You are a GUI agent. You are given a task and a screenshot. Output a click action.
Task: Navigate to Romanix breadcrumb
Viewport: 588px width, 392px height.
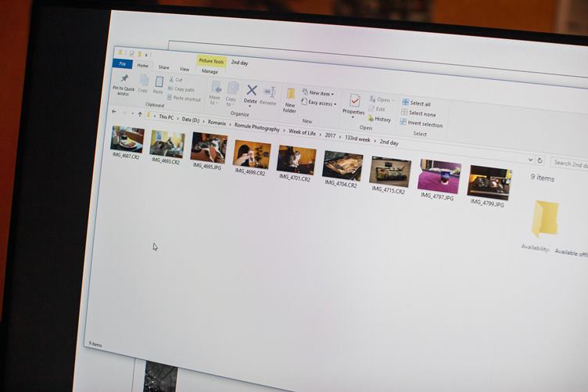[x=217, y=122]
